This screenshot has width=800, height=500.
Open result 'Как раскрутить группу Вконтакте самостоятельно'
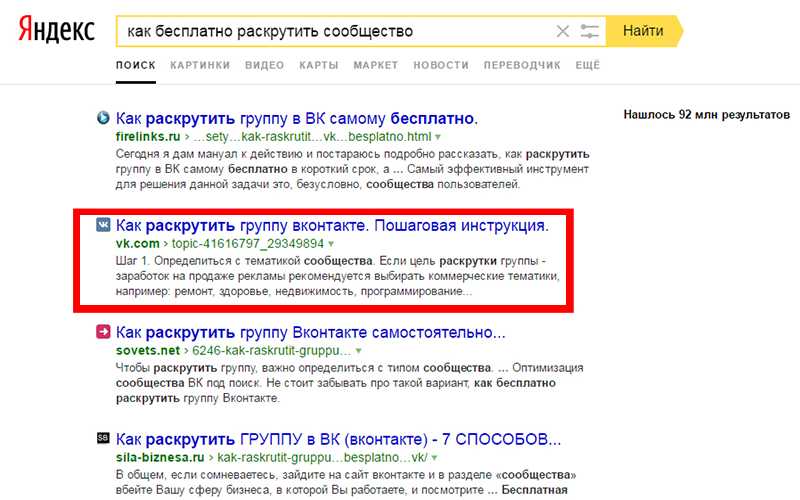tap(311, 332)
